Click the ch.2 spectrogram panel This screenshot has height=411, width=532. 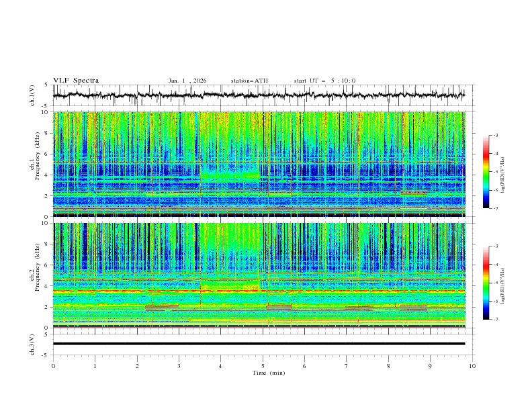click(259, 275)
